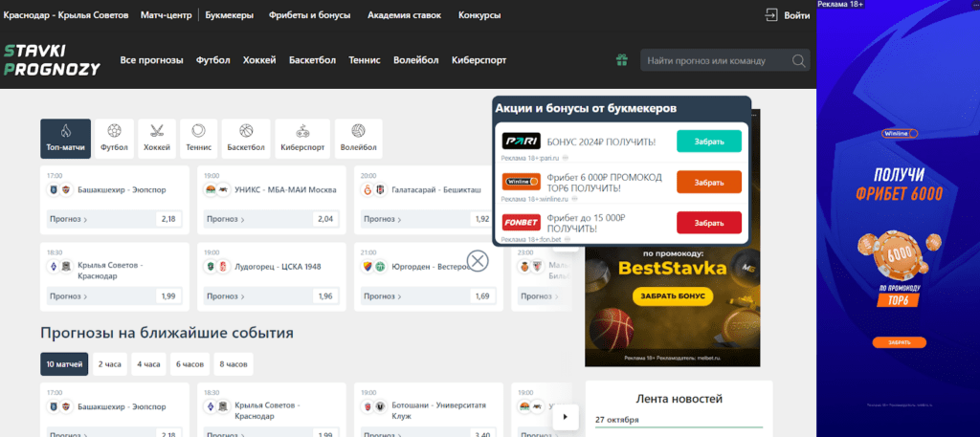The image size is (980, 437).
Task: Click odds 1,92 on the Галатасарай card
Action: [x=482, y=219]
